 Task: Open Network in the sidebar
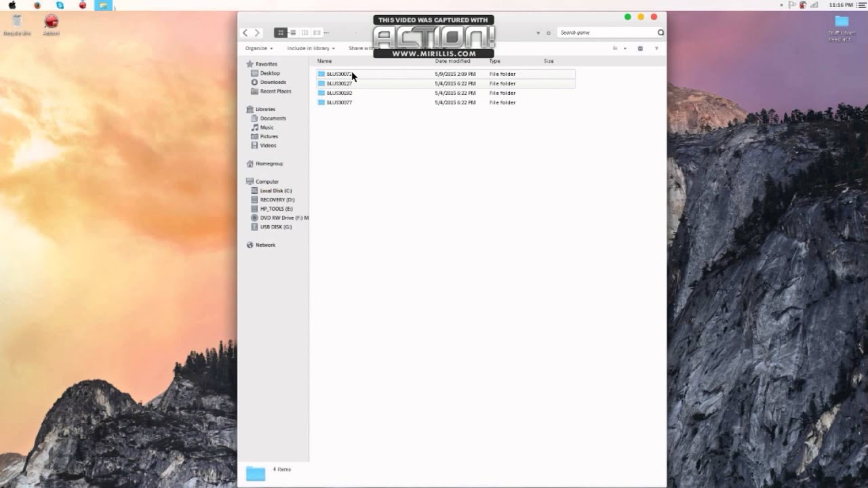tap(265, 245)
